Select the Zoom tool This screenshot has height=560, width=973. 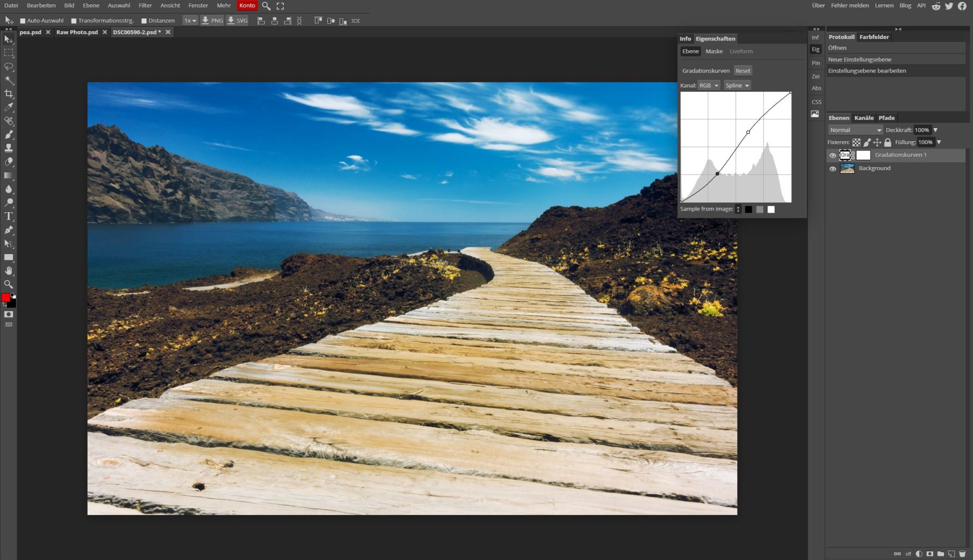8,284
